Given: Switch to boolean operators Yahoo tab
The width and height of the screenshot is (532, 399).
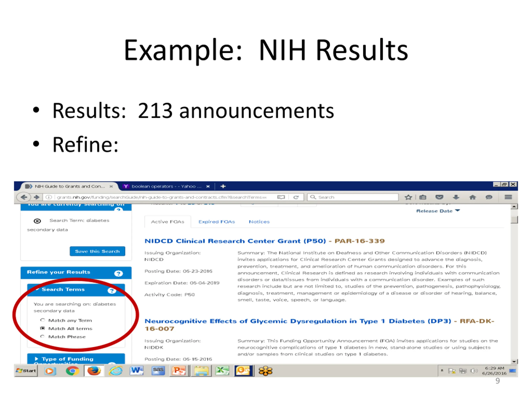Looking at the screenshot, I should pyautogui.click(x=166, y=186).
